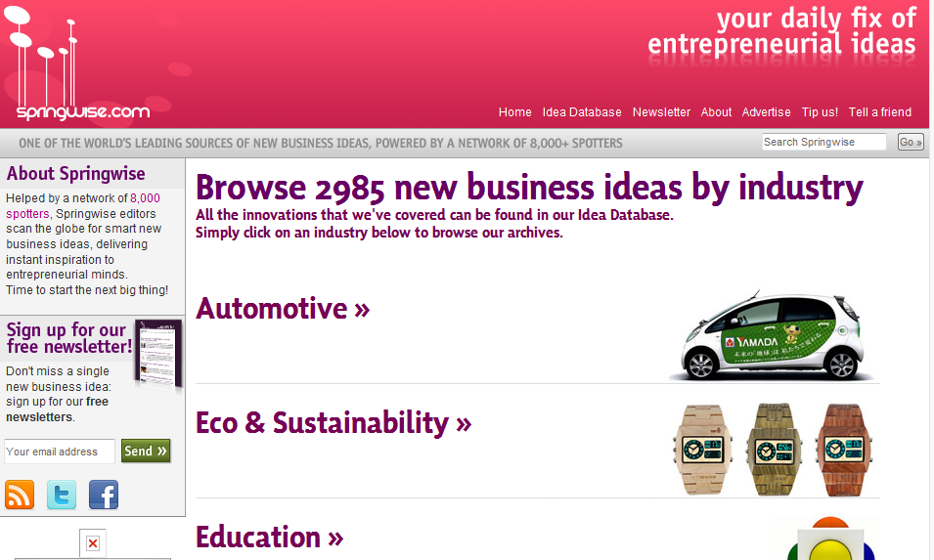Open Idea Database in navigation
The image size is (934, 560).
click(581, 111)
